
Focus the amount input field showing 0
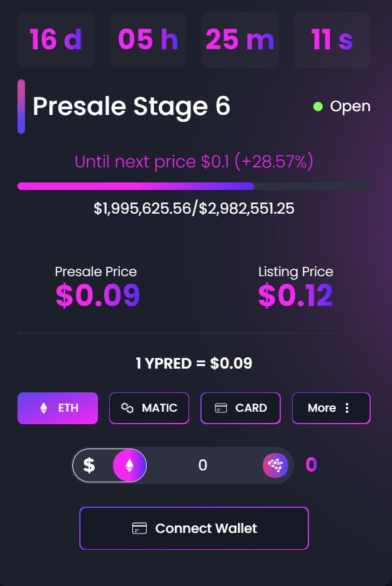[x=203, y=465]
